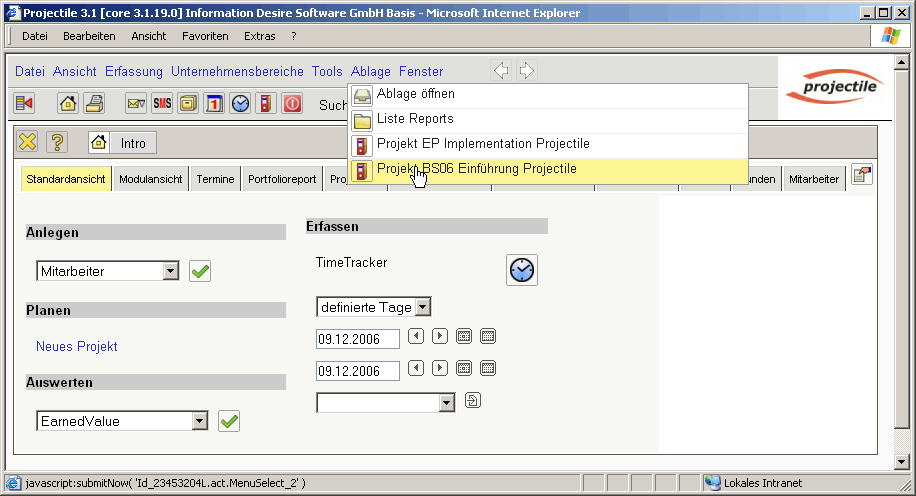
Task: Choose Projekt EP Implementation Projectile entry
Action: 549,146
